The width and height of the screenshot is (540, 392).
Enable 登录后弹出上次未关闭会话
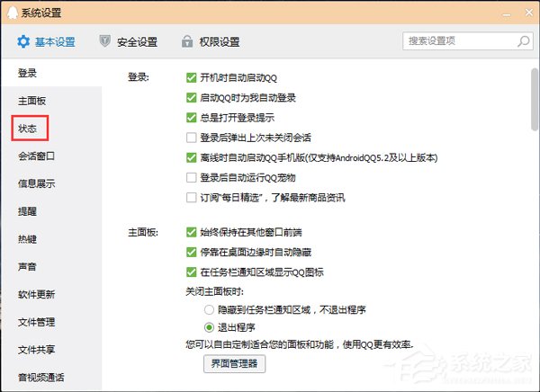(x=191, y=138)
